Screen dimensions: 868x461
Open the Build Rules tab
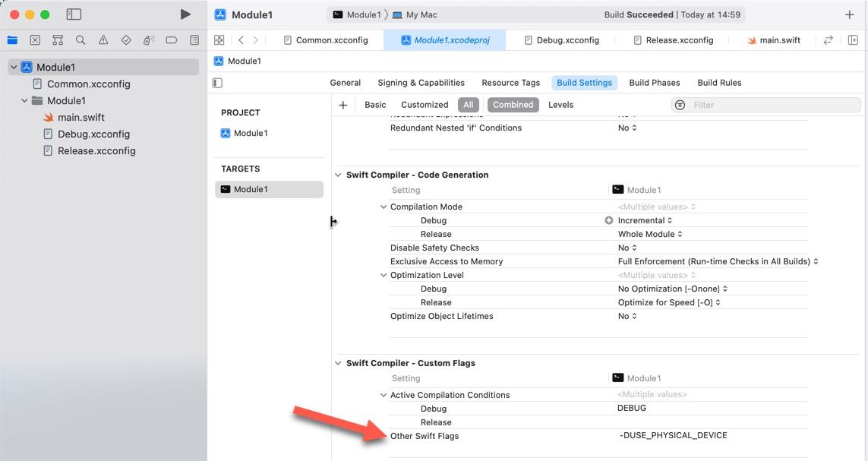719,83
